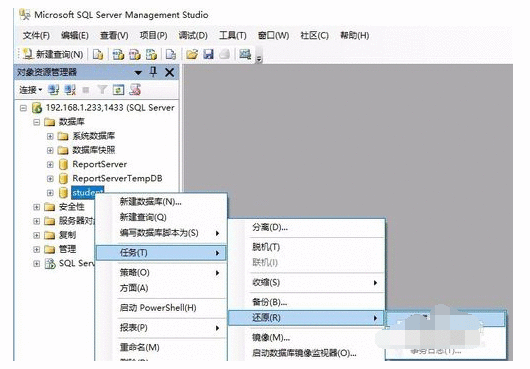
Task: Click the Refresh icon in Object Explorer
Action: click(118, 90)
